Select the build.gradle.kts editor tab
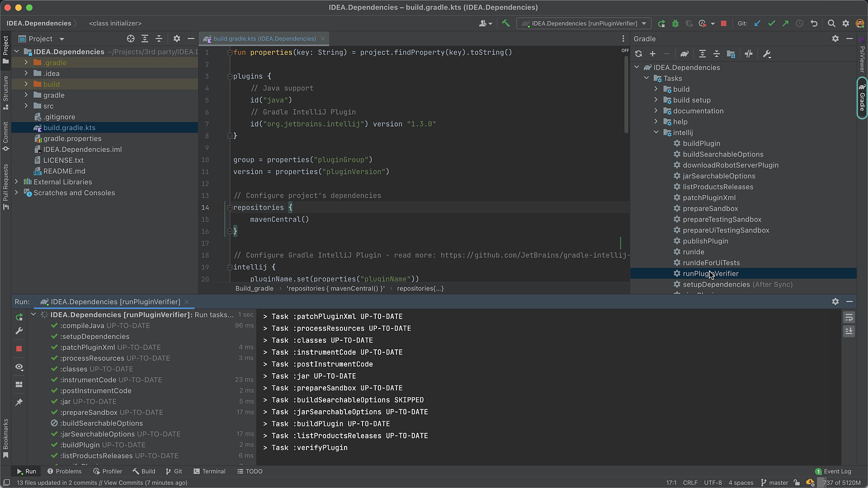Viewport: 868px width, 488px height. tap(264, 39)
